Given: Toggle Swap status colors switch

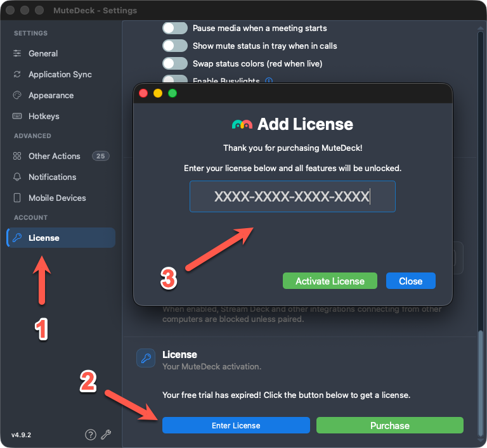Looking at the screenshot, I should pos(175,63).
